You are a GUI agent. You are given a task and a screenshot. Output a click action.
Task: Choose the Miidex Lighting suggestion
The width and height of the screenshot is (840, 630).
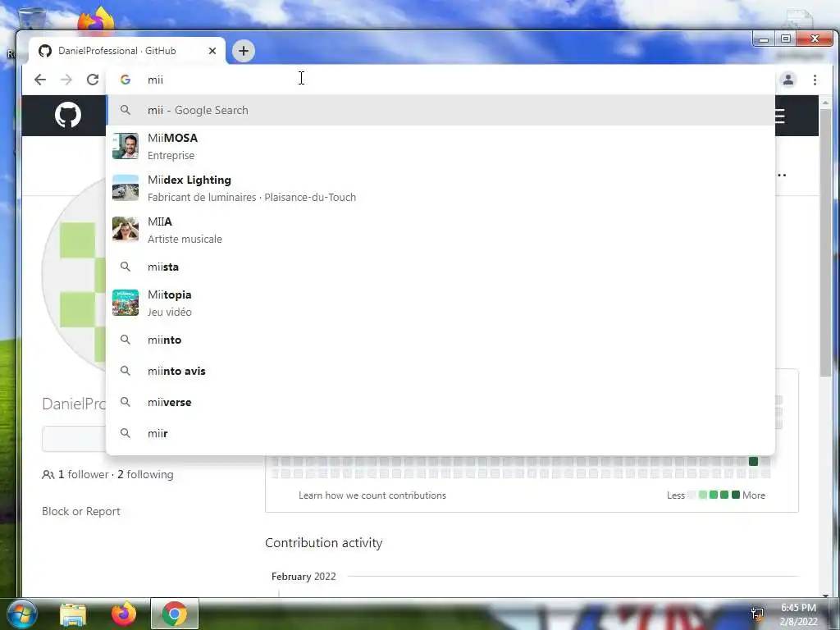(441, 188)
